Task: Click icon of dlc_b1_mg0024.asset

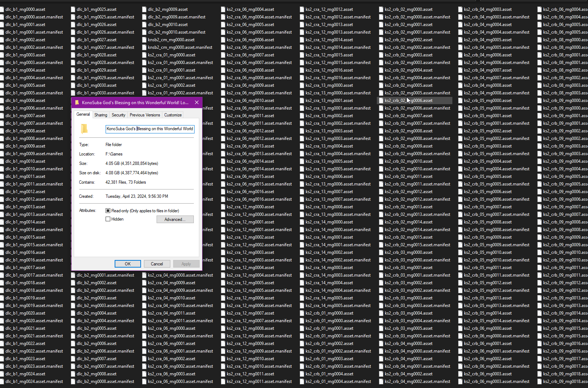Action: pos(2,374)
